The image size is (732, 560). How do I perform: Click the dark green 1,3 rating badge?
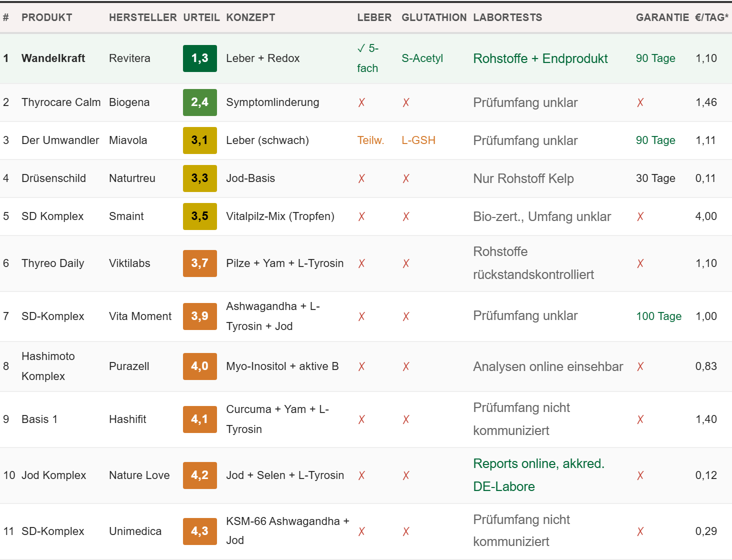(x=200, y=58)
